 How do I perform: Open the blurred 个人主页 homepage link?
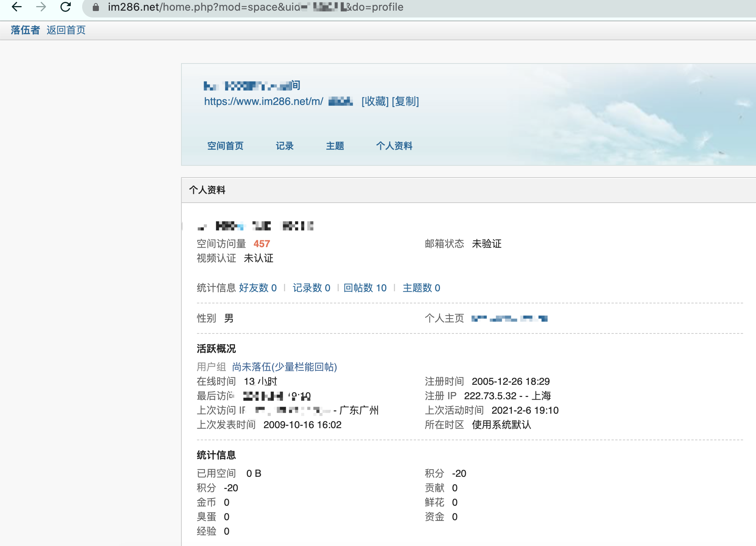coord(509,319)
